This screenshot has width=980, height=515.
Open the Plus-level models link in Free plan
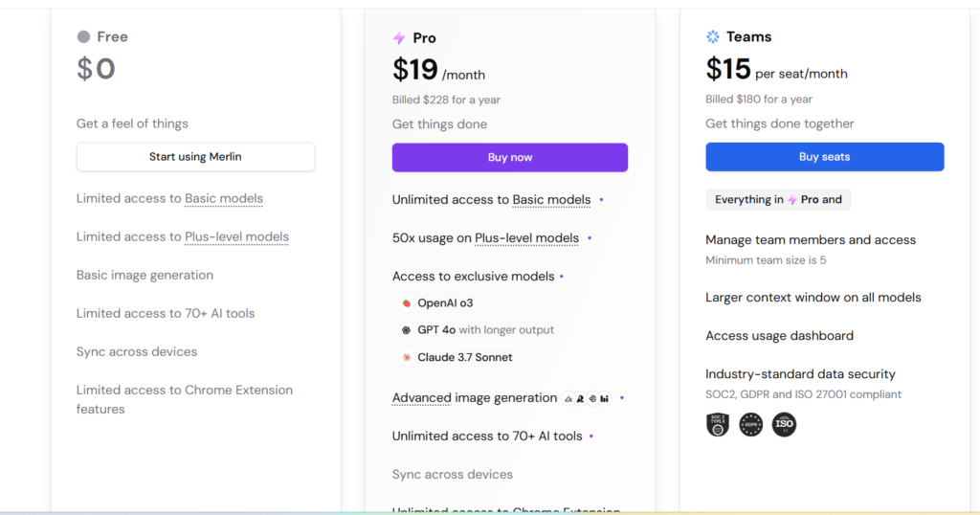click(237, 236)
